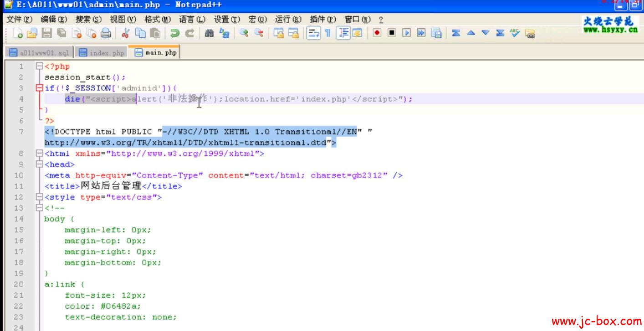Click the blue down-triangle toolbar icon

point(486,33)
